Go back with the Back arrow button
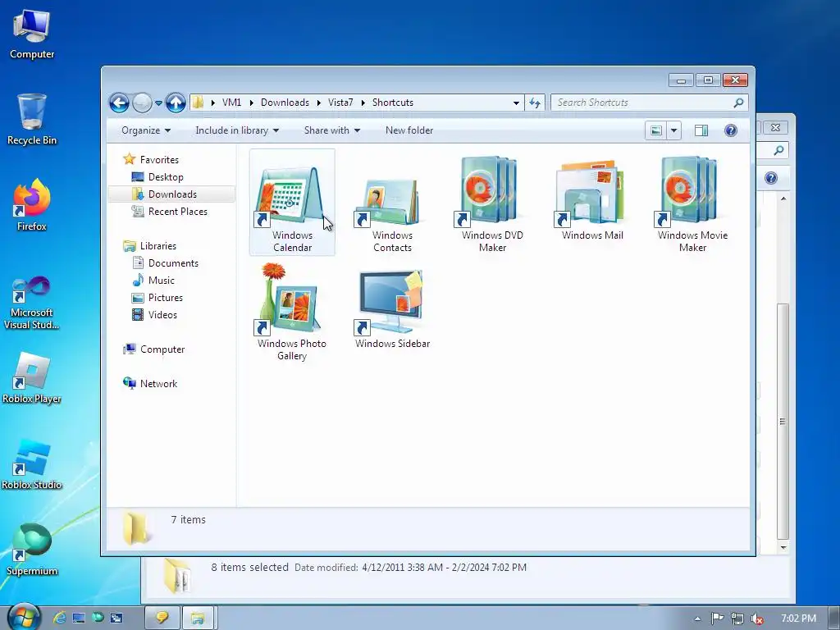The image size is (840, 630). [119, 103]
